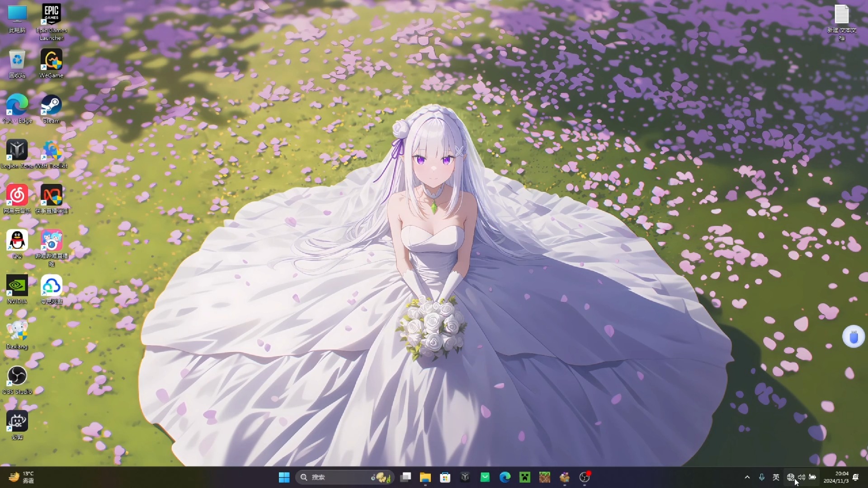Open Microsoft Store from the taskbar
Image resolution: width=868 pixels, height=488 pixels.
tap(445, 477)
